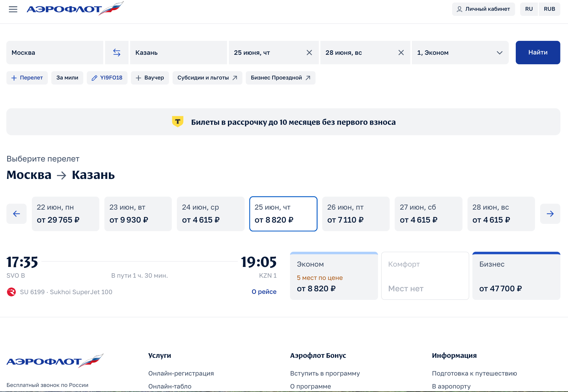Edit the Казань destination field
The width and height of the screenshot is (568, 392).
coord(179,53)
